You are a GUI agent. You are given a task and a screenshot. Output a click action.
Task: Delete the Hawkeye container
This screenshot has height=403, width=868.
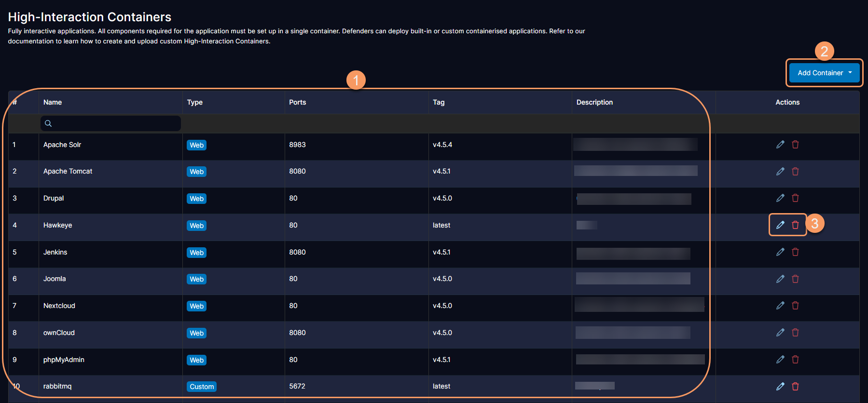click(795, 225)
